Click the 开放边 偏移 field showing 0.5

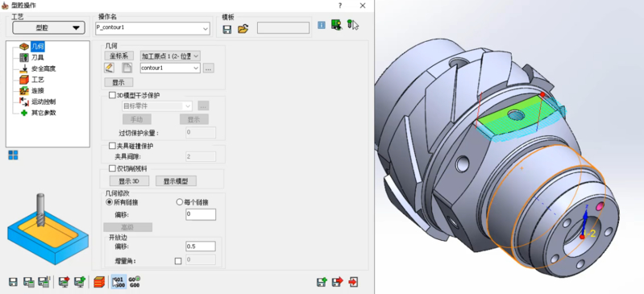pyautogui.click(x=201, y=246)
